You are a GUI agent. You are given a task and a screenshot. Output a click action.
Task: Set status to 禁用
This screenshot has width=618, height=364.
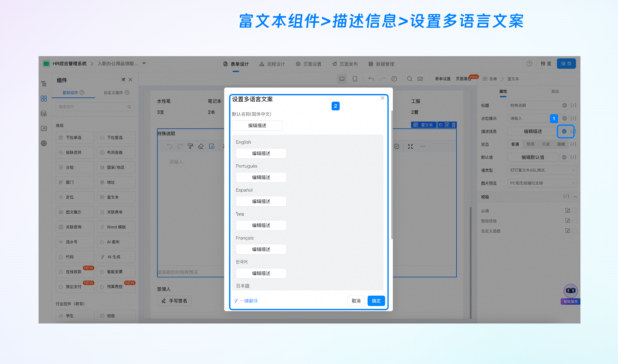[530, 144]
